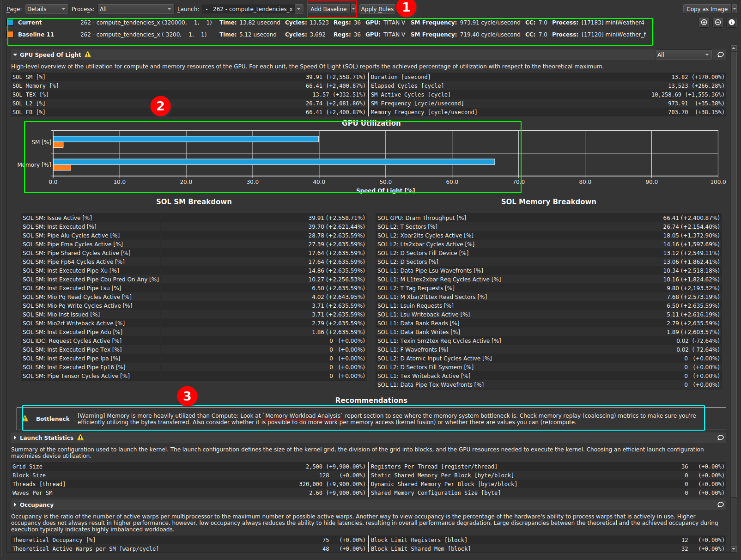Expand the Occupancy section

pyautogui.click(x=15, y=505)
